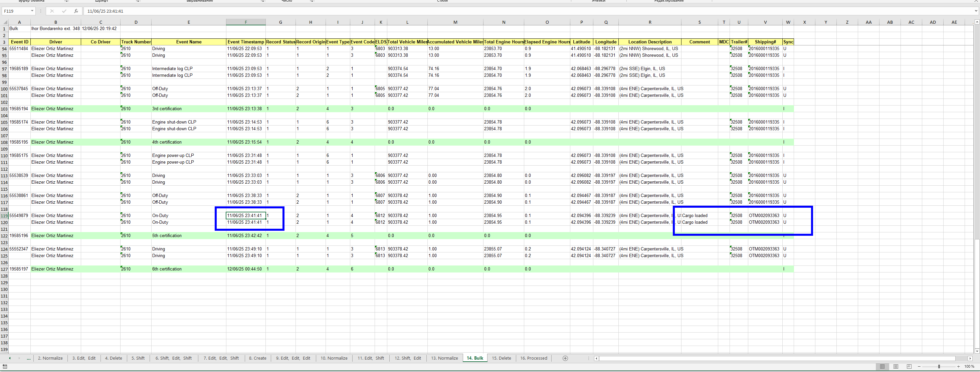The width and height of the screenshot is (980, 372).
Task: Switch to the 16. Processed sheet tab
Action: [x=533, y=358]
